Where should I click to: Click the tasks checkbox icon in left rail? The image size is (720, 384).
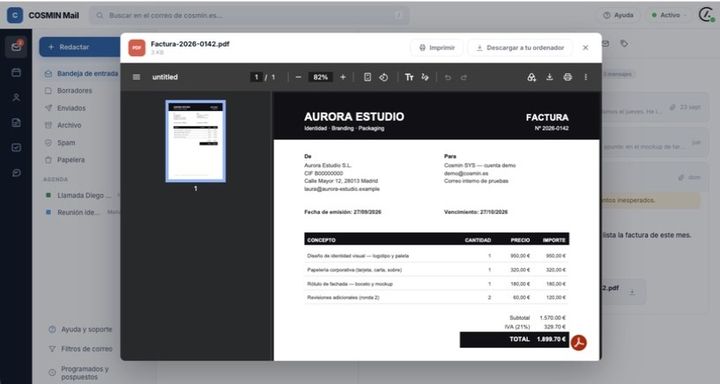[16, 147]
